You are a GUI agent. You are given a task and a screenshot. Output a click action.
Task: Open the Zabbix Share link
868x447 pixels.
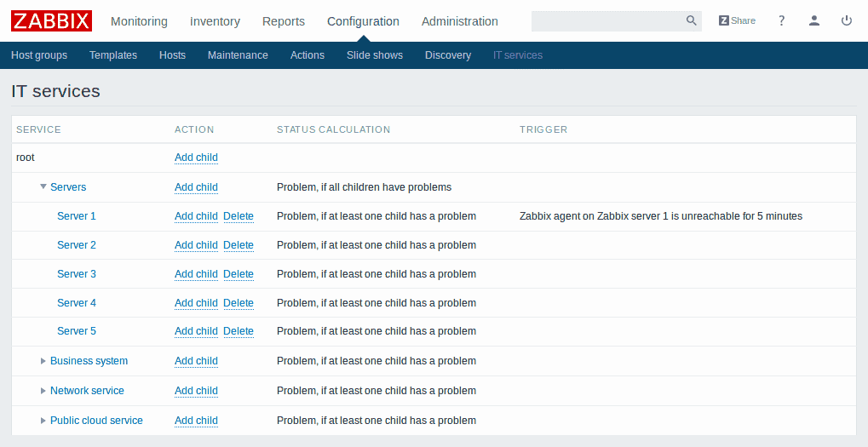click(737, 21)
